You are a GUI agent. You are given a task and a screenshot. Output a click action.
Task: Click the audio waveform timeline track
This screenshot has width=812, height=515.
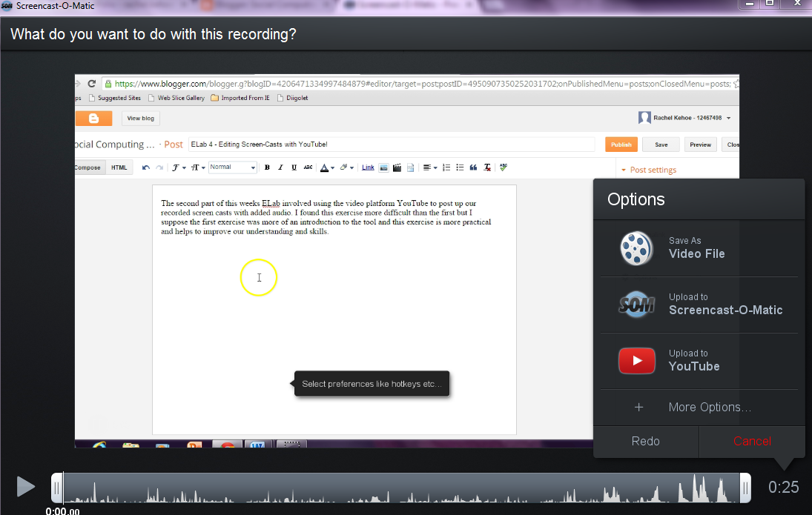point(401,488)
